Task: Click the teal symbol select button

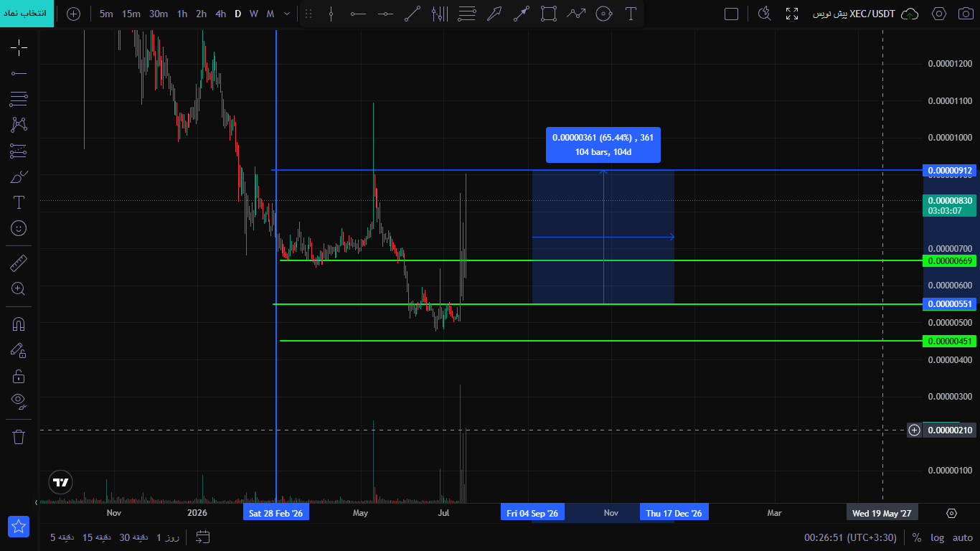Action: tap(27, 14)
